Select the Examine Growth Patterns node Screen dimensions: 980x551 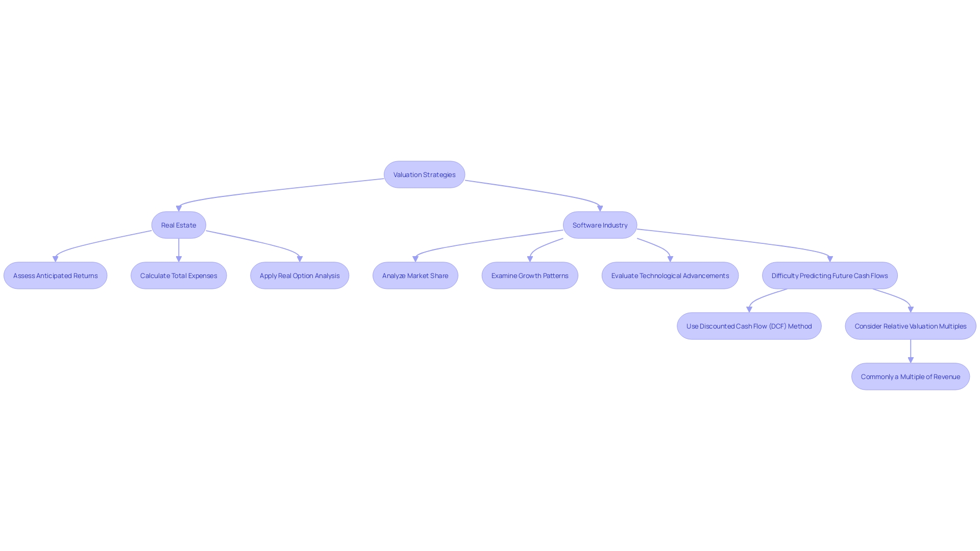tap(530, 275)
